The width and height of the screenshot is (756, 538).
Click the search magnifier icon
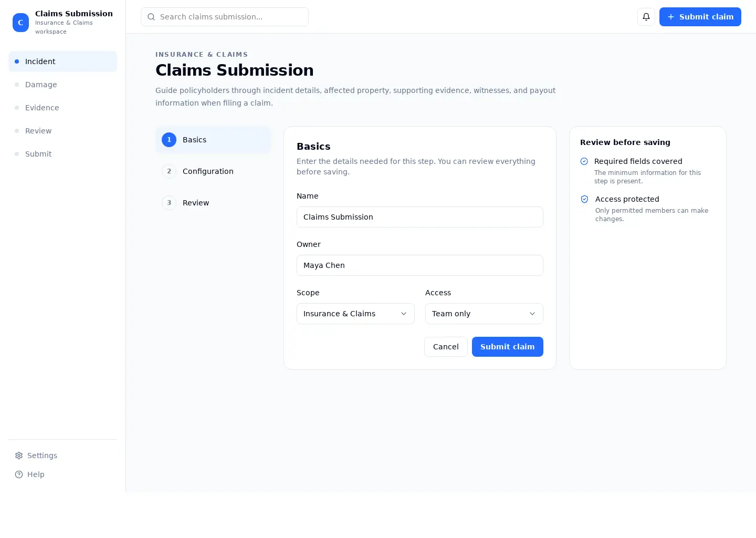pos(151,17)
